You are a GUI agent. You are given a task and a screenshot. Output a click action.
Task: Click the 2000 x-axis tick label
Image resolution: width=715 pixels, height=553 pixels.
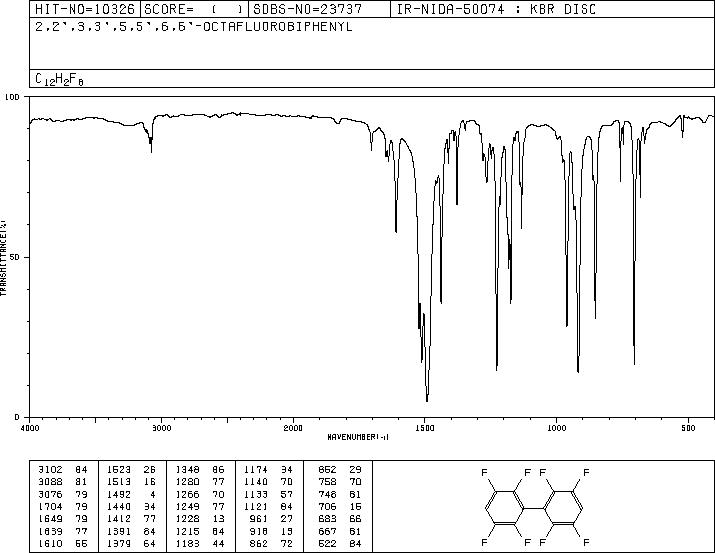pyautogui.click(x=293, y=428)
